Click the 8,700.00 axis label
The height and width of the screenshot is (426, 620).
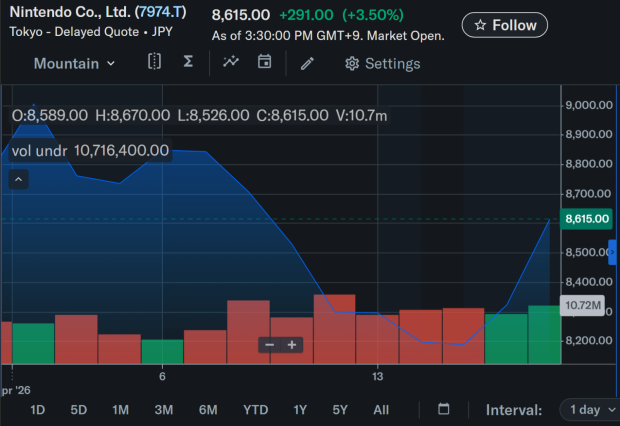point(589,193)
